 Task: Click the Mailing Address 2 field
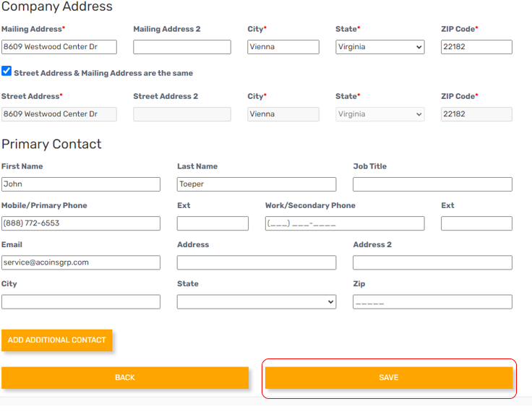pos(182,47)
